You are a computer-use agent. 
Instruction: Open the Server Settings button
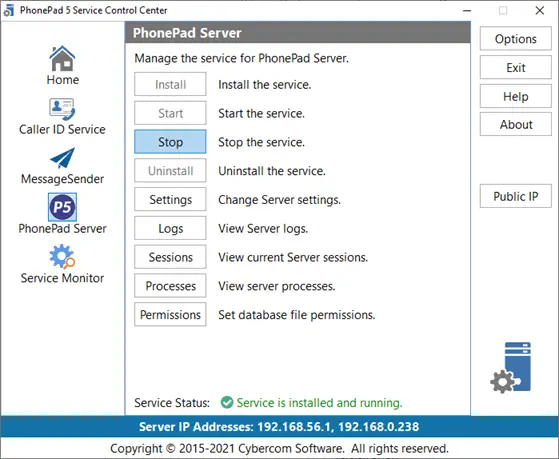pyautogui.click(x=170, y=199)
